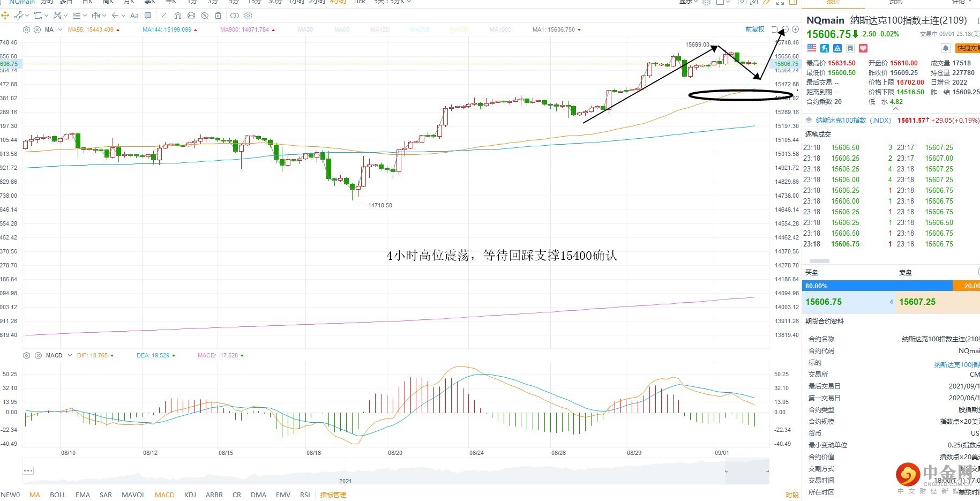The width and height of the screenshot is (980, 501).
Task: Toggle MA55 line visibility
Action: coord(94,29)
